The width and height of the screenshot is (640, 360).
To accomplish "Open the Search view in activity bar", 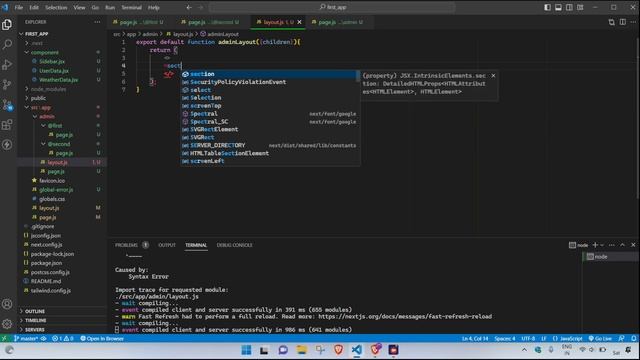I will (x=7, y=44).
